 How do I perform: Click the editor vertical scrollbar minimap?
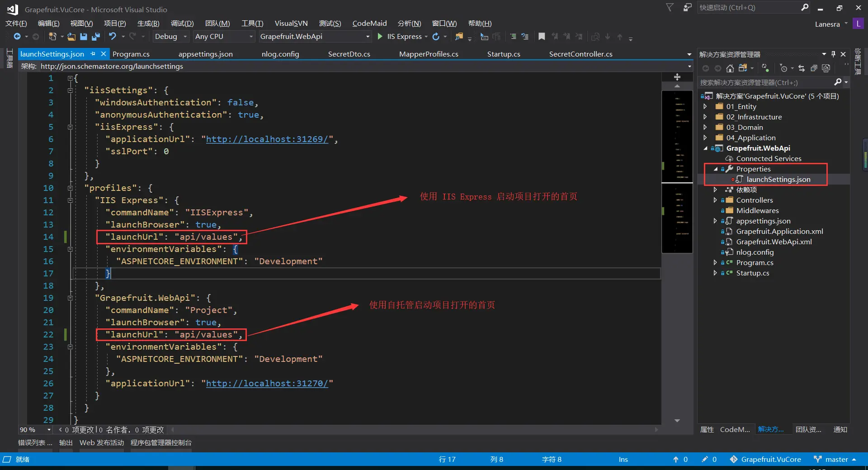click(x=677, y=172)
